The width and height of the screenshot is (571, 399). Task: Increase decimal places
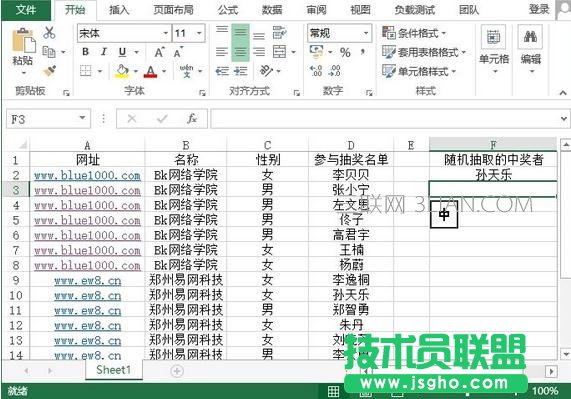(316, 71)
